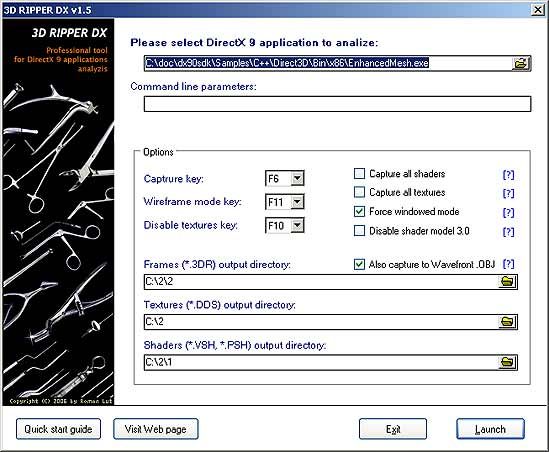Screen dimensions: 549x452
Task: Expand the Wireframe mode key dropdown
Action: coord(297,202)
